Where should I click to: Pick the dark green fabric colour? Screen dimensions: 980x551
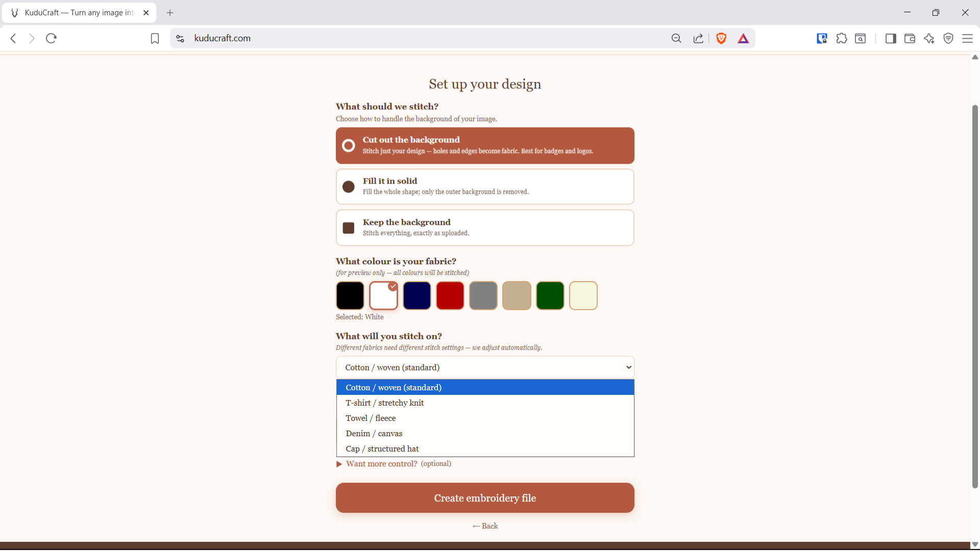(550, 295)
